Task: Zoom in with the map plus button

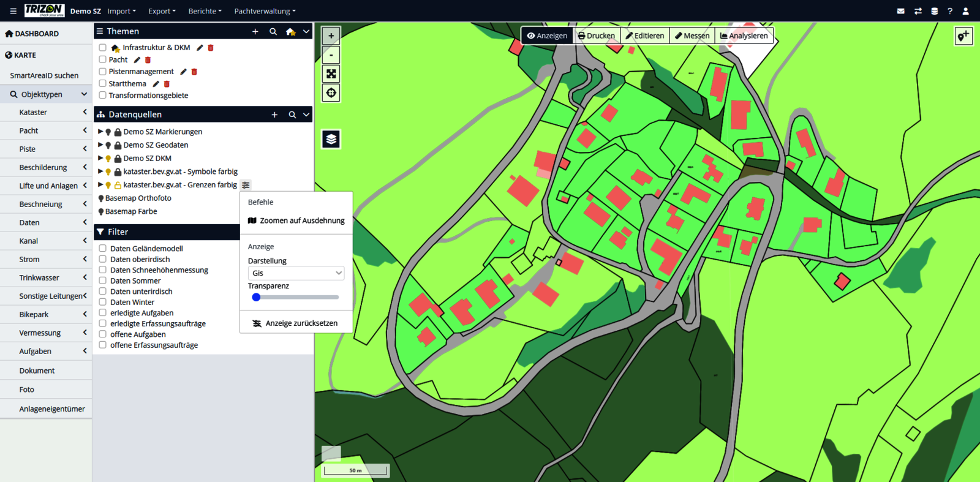Action: click(x=331, y=36)
